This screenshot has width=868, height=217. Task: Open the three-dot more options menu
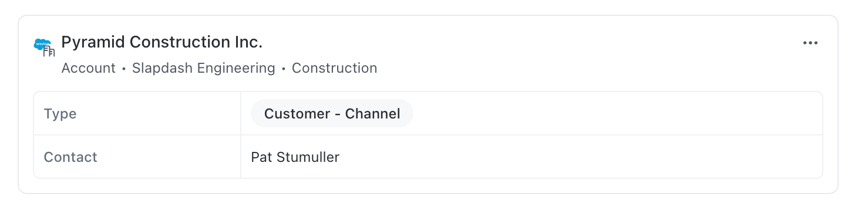(810, 43)
